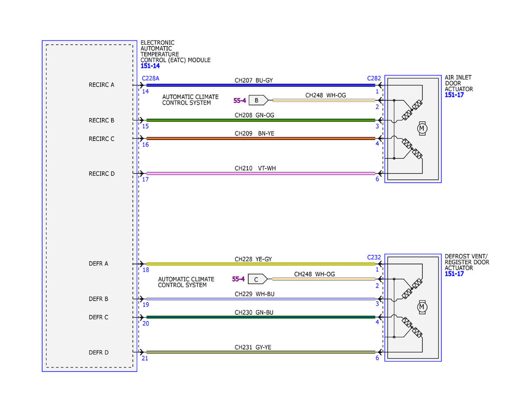Select the CH209 BN-YE wire label
Image resolution: width=532 pixels, height=411 pixels.
(x=254, y=133)
